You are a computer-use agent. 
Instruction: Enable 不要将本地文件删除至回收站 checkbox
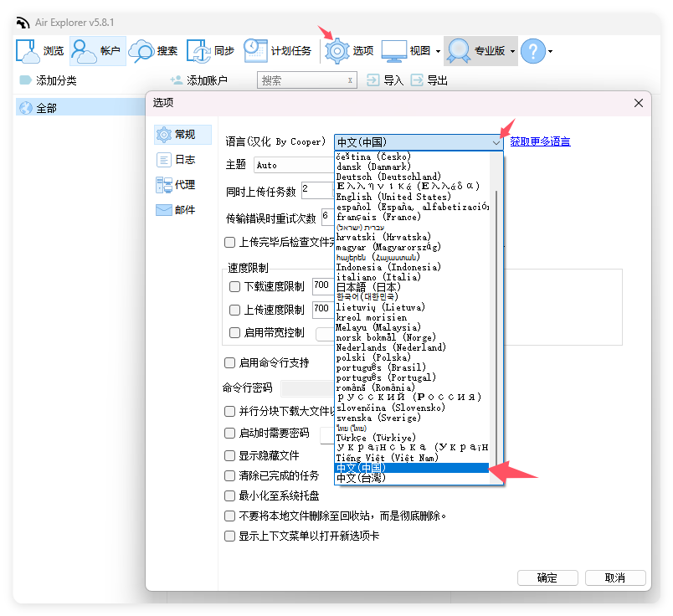[229, 516]
